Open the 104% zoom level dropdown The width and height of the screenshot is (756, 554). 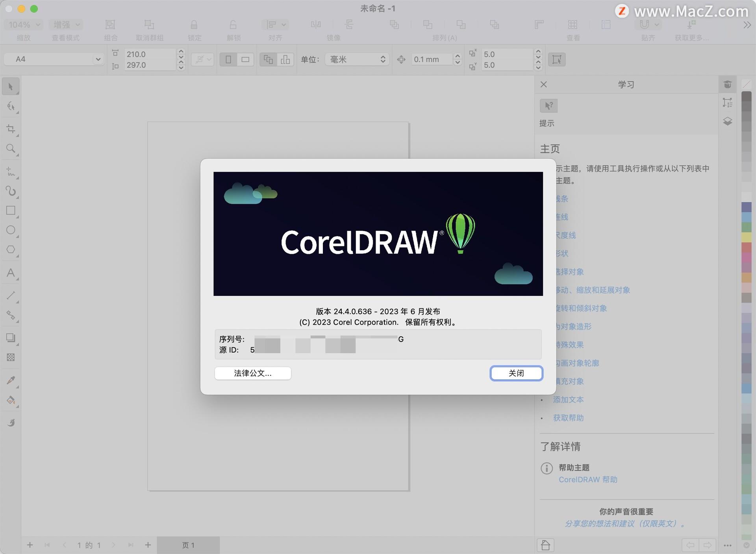pyautogui.click(x=22, y=24)
